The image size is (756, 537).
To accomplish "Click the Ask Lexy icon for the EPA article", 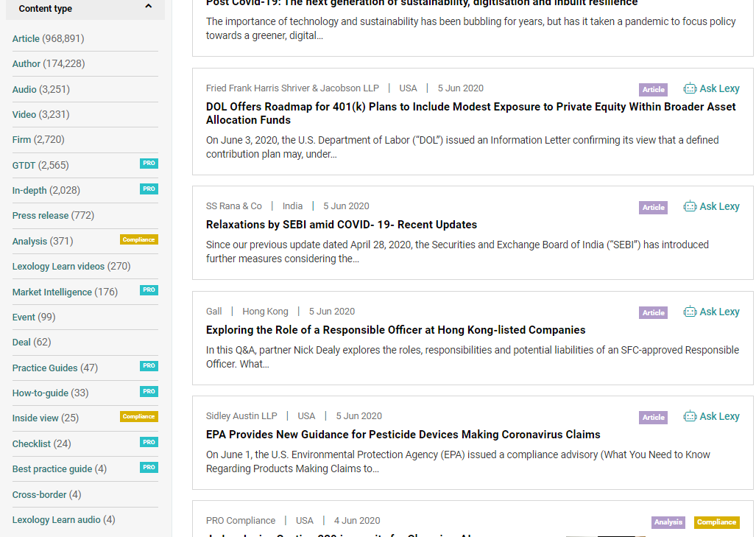I will coord(690,416).
